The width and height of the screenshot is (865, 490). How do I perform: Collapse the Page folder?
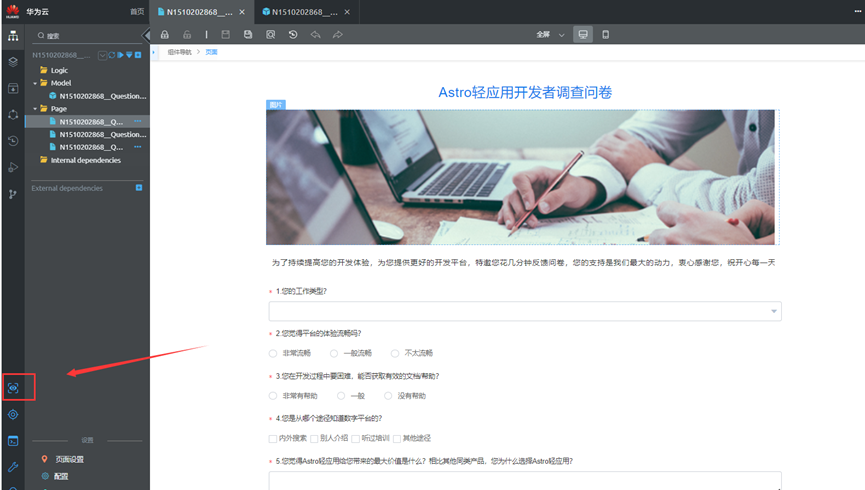[x=35, y=109]
